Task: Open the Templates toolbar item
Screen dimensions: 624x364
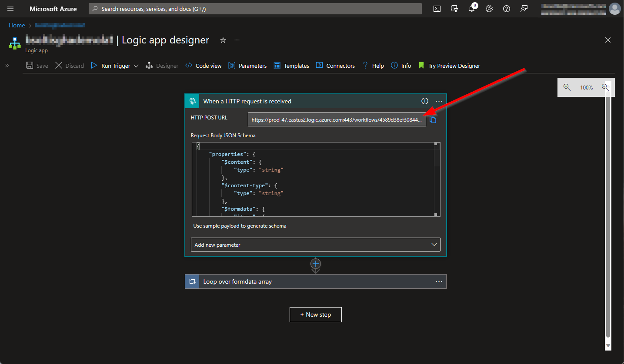Action: [x=291, y=66]
